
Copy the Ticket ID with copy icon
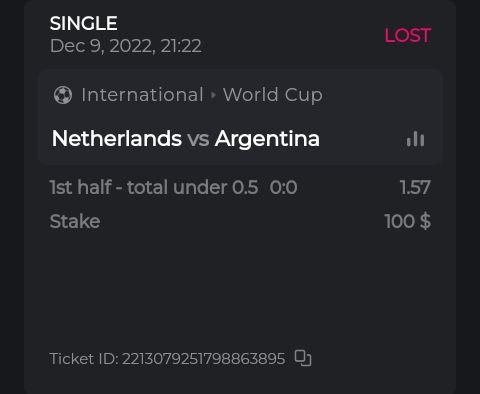pyautogui.click(x=303, y=358)
